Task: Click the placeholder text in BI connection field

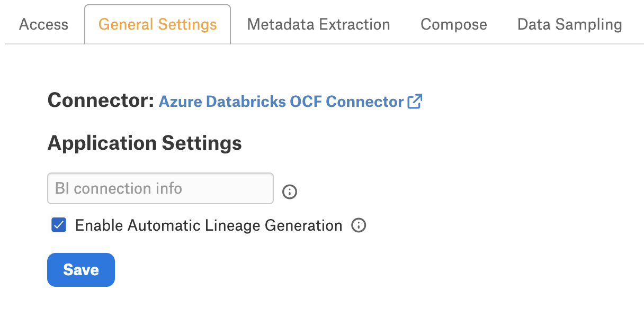Action: [x=119, y=188]
